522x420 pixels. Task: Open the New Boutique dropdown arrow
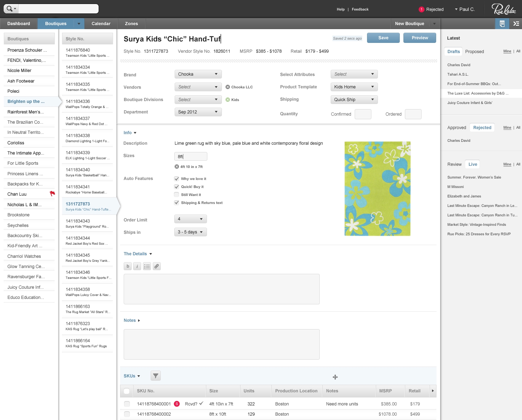tap(434, 24)
